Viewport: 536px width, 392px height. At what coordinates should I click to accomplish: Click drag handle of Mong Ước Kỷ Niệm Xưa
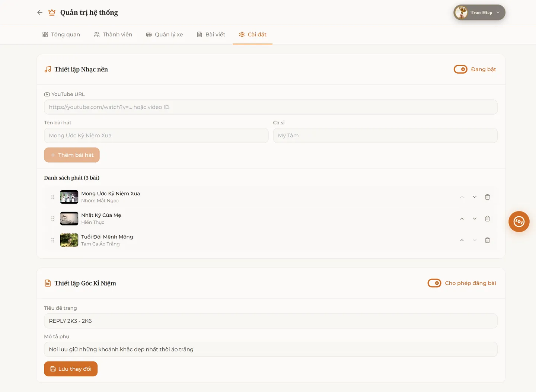pos(52,197)
